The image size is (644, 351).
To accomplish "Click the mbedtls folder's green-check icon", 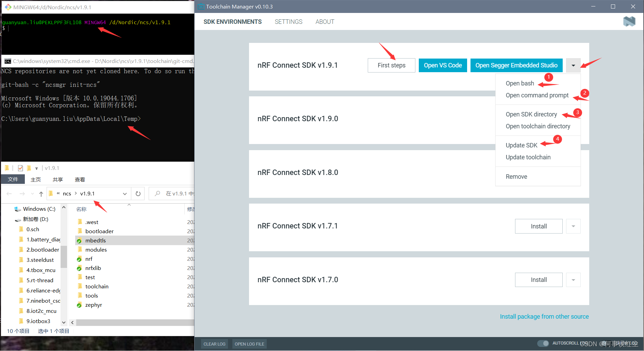I will click(x=79, y=240).
